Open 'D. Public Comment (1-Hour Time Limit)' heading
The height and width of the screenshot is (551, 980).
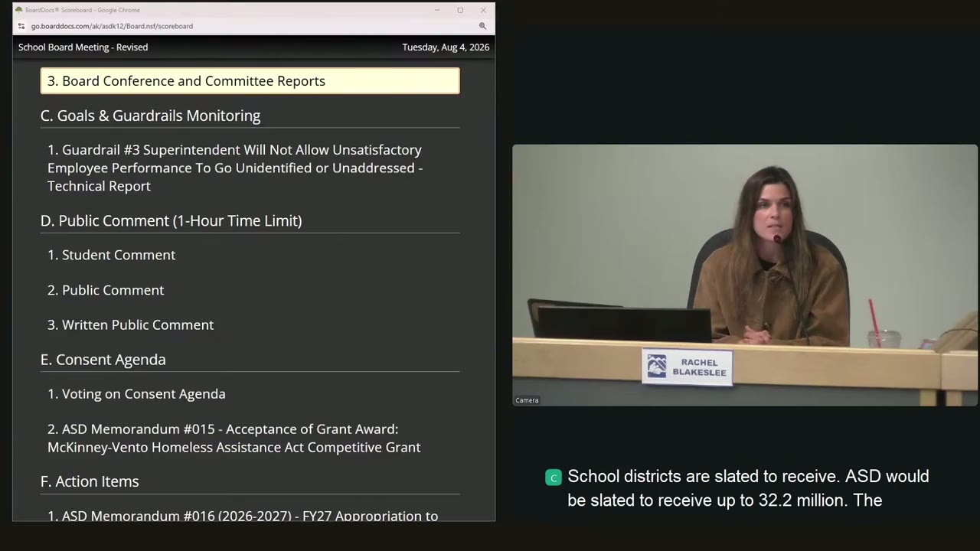click(171, 220)
